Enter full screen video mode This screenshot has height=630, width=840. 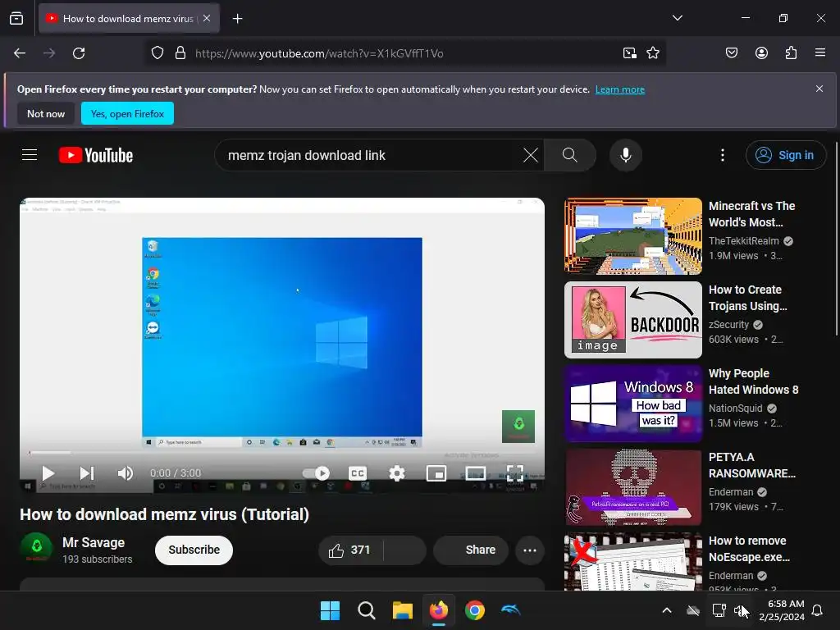tap(515, 473)
